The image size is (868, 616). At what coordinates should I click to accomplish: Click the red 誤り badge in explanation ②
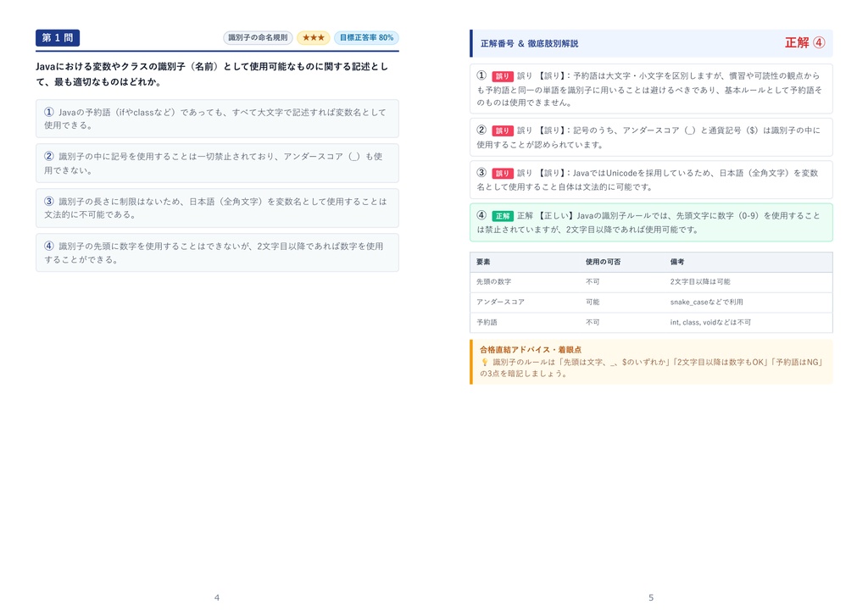[x=503, y=130]
